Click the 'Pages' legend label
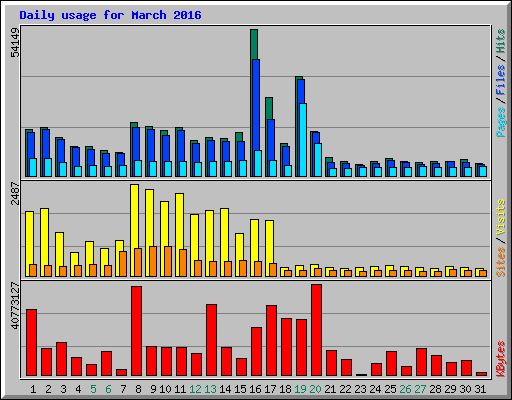The width and height of the screenshot is (512, 400). point(501,122)
